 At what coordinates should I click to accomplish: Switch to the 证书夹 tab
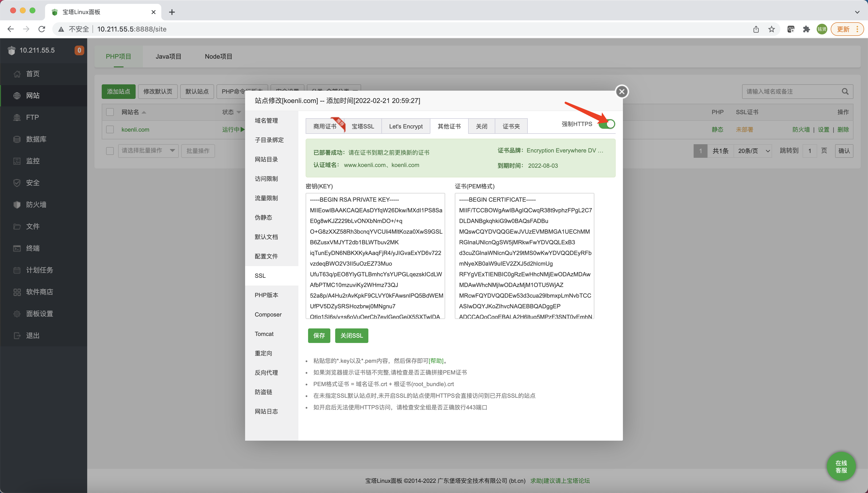point(511,126)
